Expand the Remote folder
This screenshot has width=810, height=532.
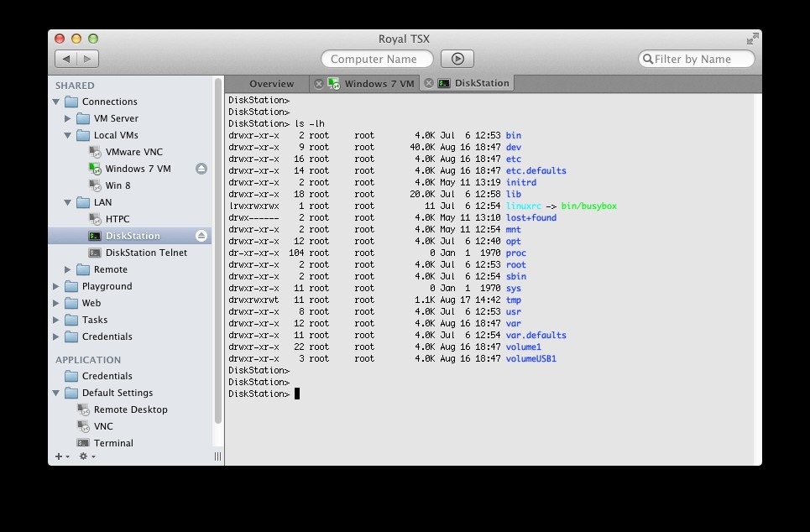pos(68,269)
